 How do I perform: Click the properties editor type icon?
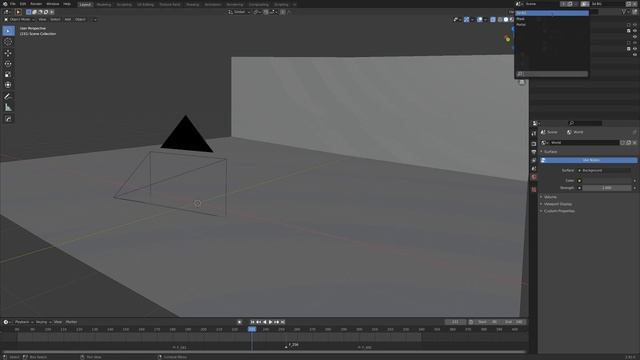(536, 123)
